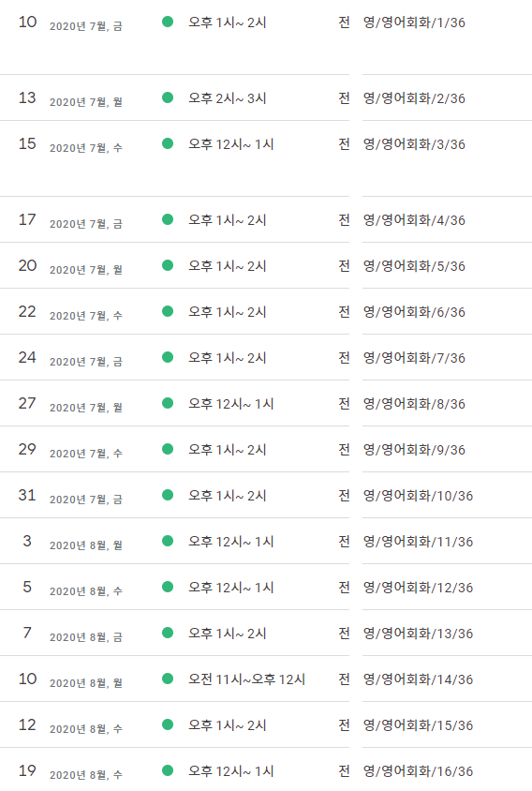Viewport: 532px width, 791px height.
Task: Click green dot for July 31 event
Action: pos(168,495)
